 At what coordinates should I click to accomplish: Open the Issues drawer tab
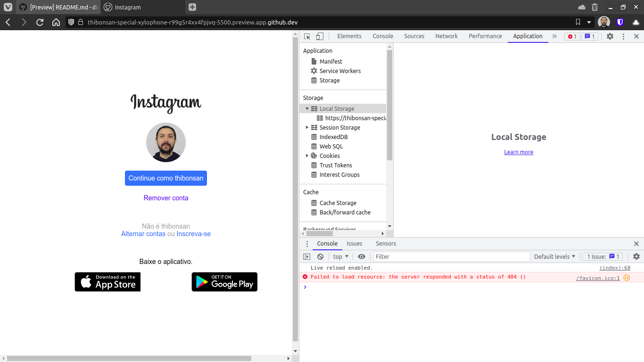coord(355,244)
